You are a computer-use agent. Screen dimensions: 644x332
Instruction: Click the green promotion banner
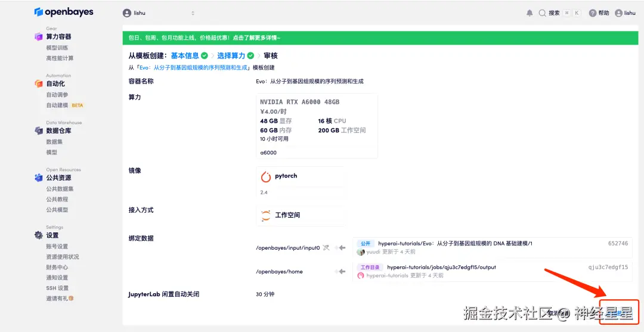click(x=380, y=38)
